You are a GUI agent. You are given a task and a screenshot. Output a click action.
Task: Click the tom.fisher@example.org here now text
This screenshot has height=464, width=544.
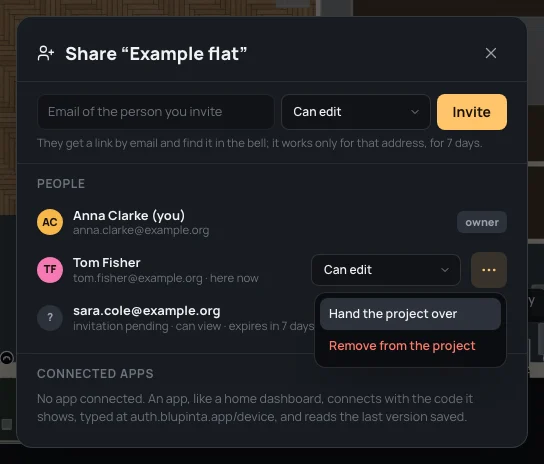(166, 278)
